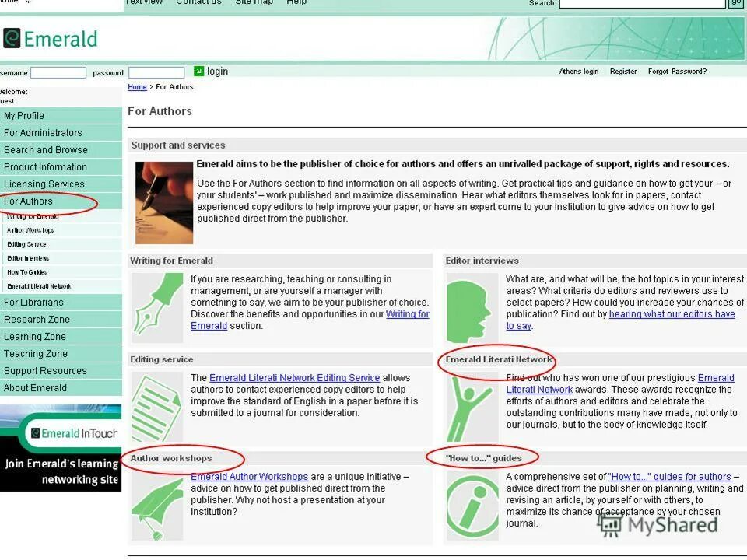This screenshot has height=560, width=747.
Task: Click the Athens login link
Action: coord(579,72)
